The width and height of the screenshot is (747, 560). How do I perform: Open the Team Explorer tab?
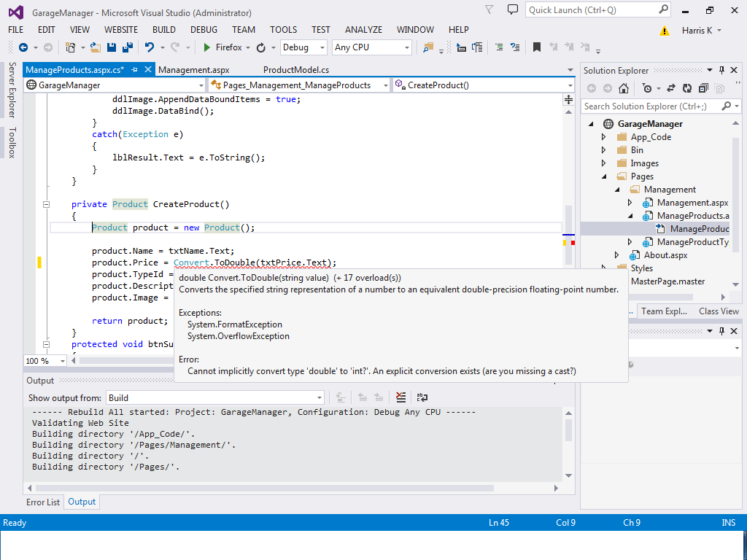point(664,311)
